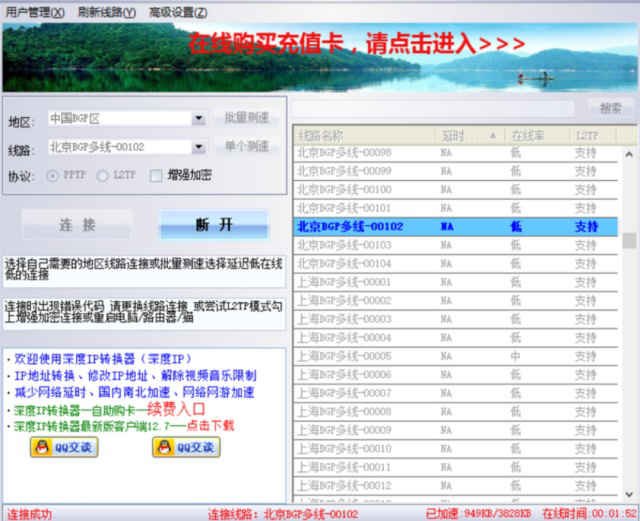Expand the 线路 dropdown arrow

point(198,147)
